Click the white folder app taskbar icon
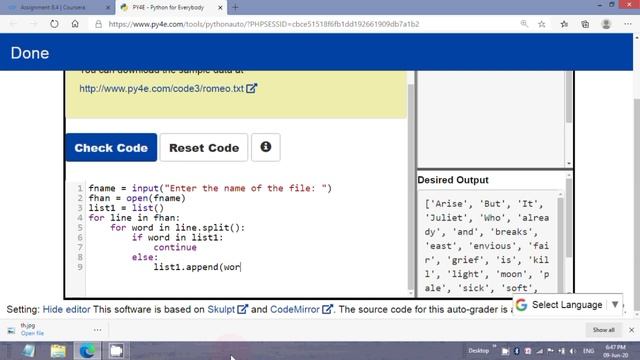This screenshot has height=360, width=640. pyautogui.click(x=116, y=351)
